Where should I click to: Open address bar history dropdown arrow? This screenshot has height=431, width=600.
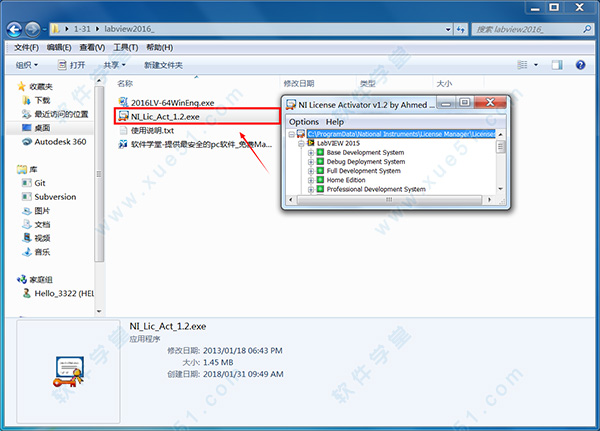point(448,29)
